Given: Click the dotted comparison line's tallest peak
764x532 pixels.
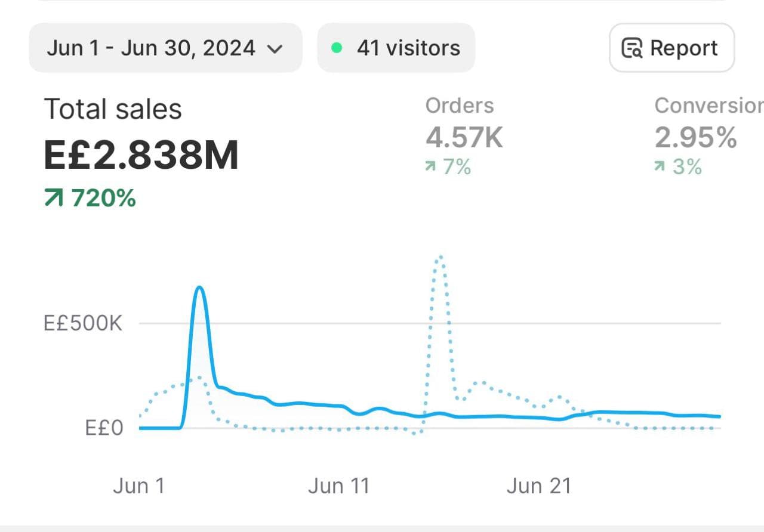Looking at the screenshot, I should tap(440, 256).
